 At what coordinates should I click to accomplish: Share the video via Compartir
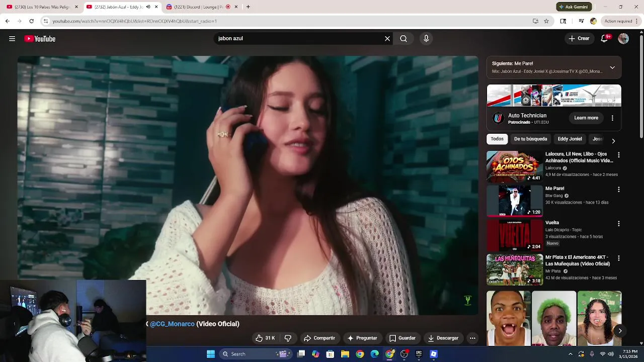pyautogui.click(x=319, y=338)
